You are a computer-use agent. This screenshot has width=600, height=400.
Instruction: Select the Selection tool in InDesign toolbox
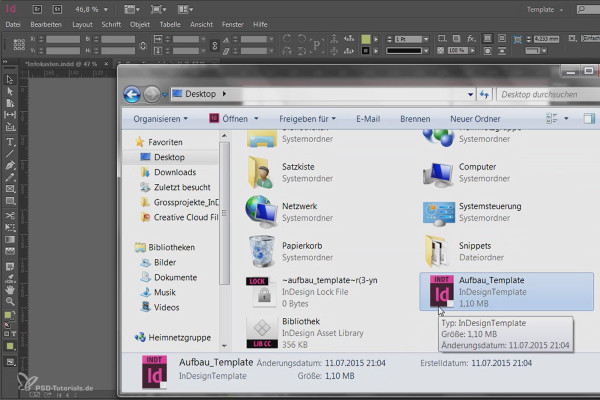coord(10,79)
